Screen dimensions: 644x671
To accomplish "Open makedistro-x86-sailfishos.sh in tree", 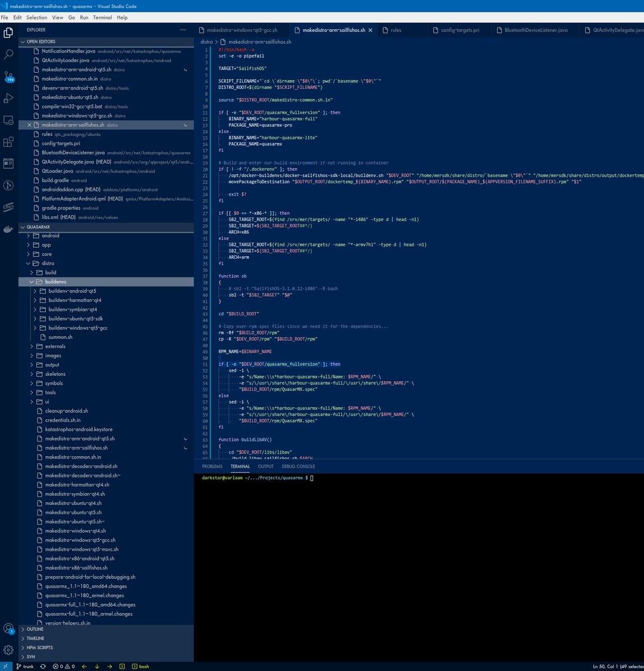I will pyautogui.click(x=106, y=568).
